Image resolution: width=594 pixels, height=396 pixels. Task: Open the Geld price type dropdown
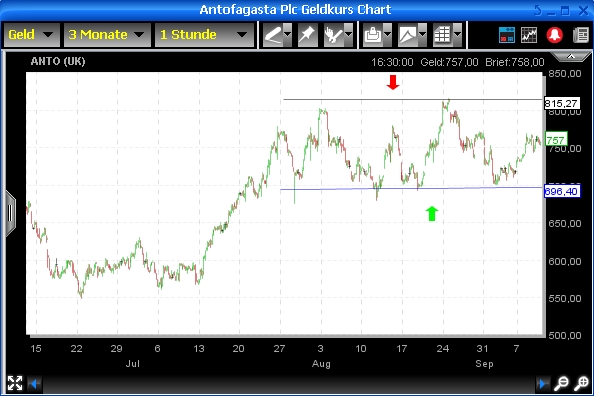(x=31, y=35)
